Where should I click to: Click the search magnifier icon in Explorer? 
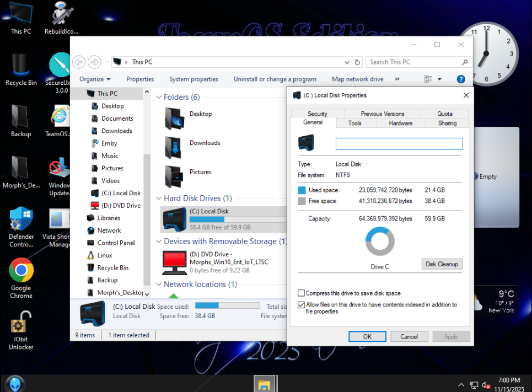(465, 62)
